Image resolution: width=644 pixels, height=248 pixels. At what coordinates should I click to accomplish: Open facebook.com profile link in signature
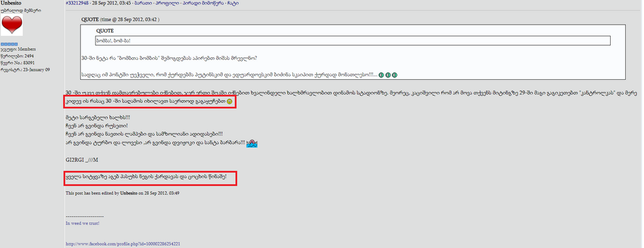[123, 244]
